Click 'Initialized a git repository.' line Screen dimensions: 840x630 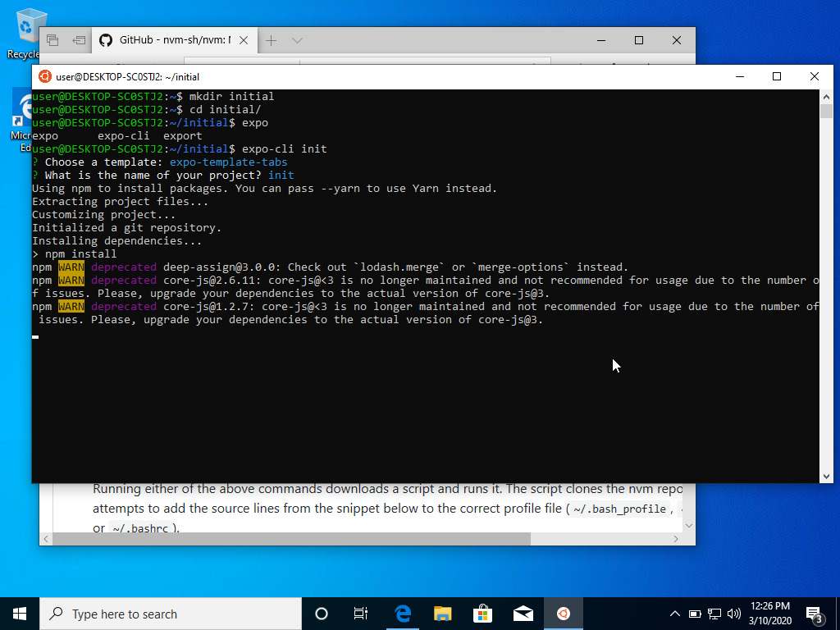(x=126, y=228)
